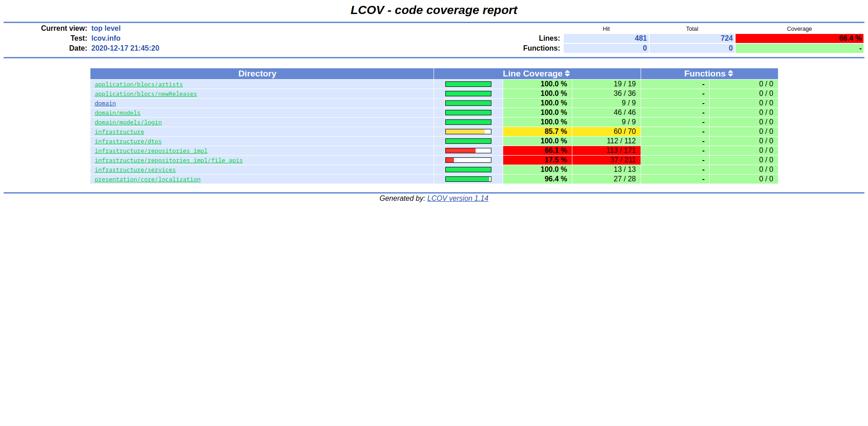
Task: Follow the LCOV version 1.14 link
Action: (458, 198)
